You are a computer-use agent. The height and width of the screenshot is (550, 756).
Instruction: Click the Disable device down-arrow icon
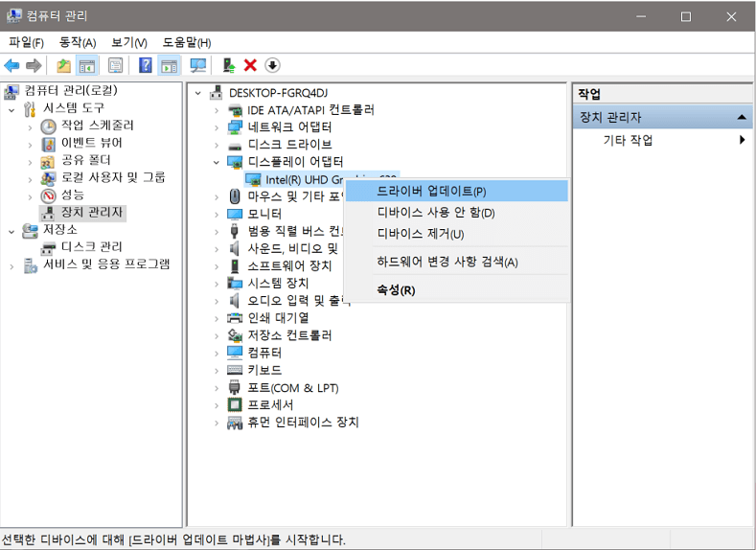[x=272, y=65]
